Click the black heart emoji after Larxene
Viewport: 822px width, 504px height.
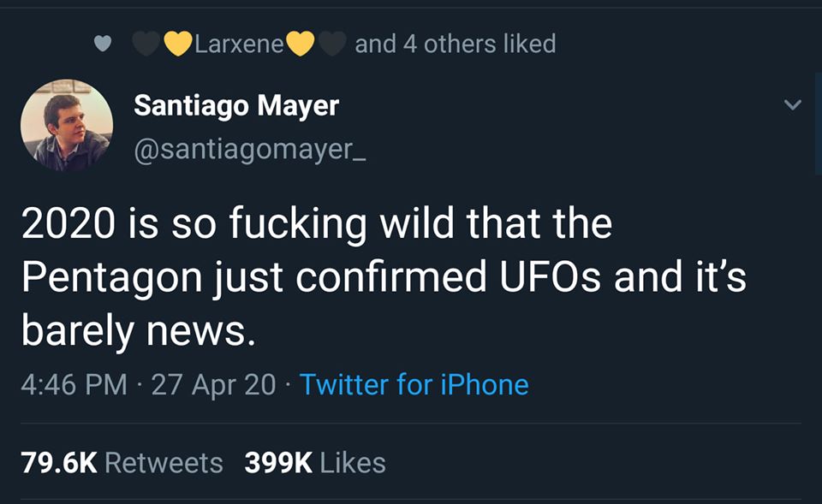[332, 44]
